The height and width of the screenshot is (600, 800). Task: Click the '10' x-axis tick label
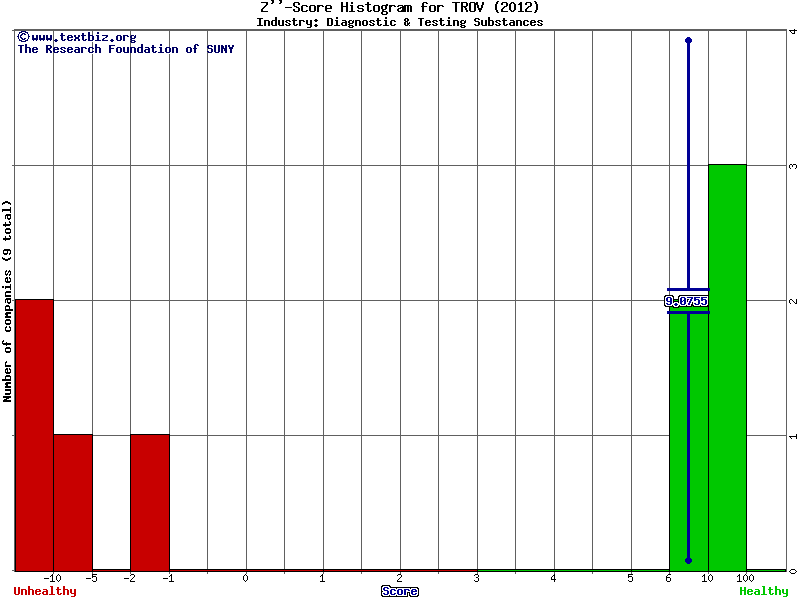(707, 578)
